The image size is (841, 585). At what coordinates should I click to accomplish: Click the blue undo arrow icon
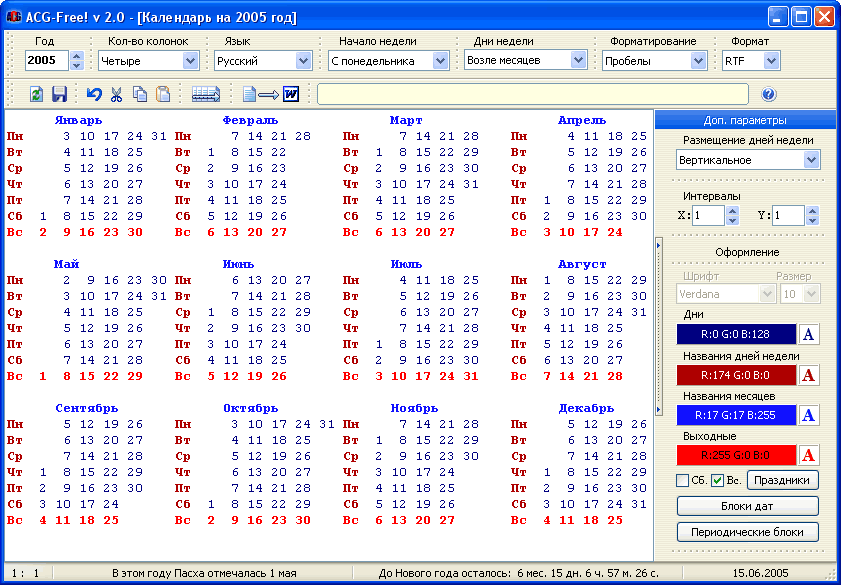(94, 94)
